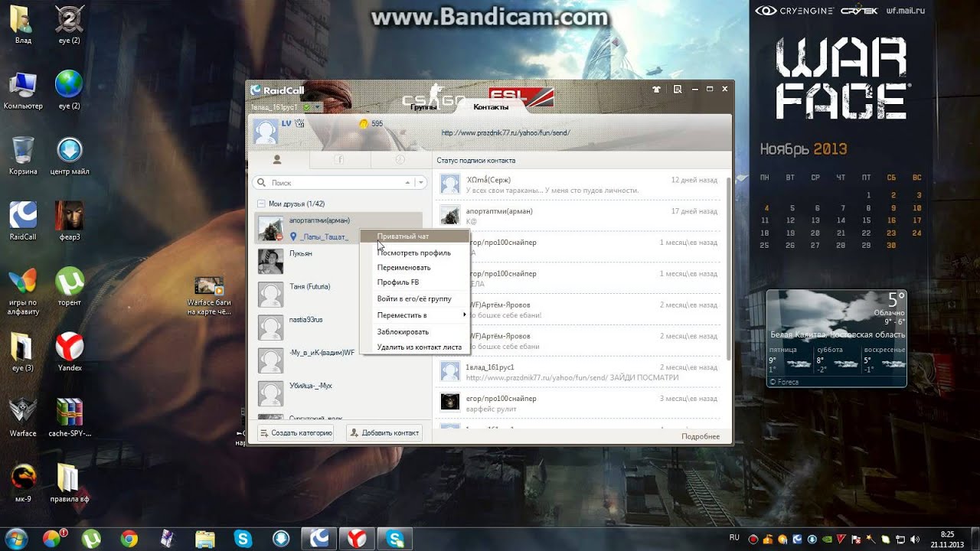
Task: Open the Корзина recycle bin
Action: point(23,155)
